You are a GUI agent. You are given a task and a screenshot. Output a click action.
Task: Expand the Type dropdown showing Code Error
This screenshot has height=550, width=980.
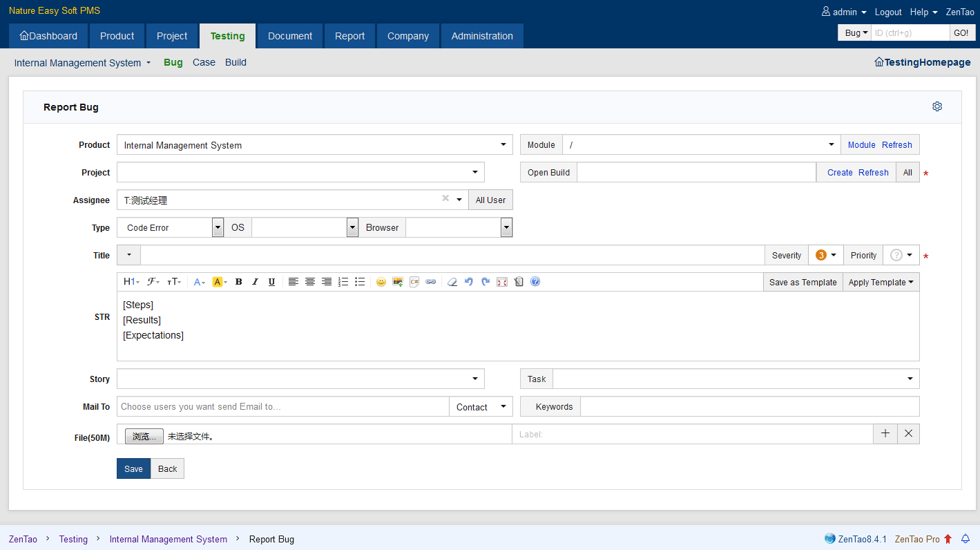(x=170, y=227)
